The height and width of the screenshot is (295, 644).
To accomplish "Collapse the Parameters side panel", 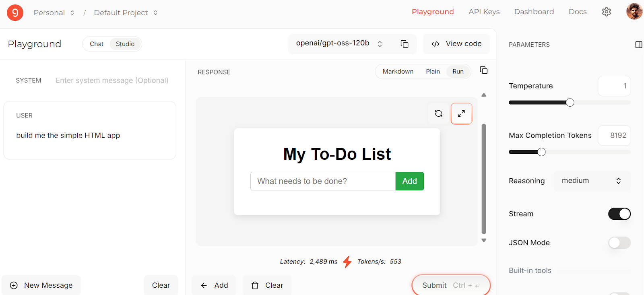I will (638, 45).
